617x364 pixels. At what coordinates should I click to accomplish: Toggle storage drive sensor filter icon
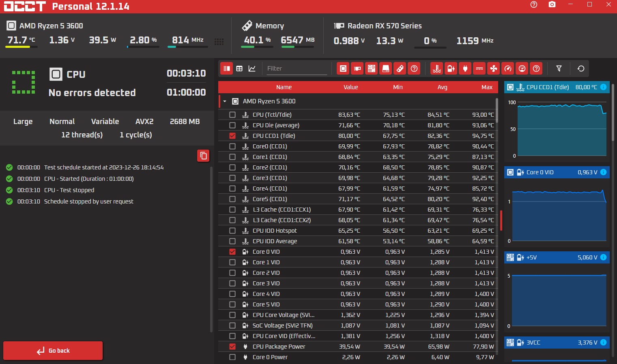tap(386, 69)
